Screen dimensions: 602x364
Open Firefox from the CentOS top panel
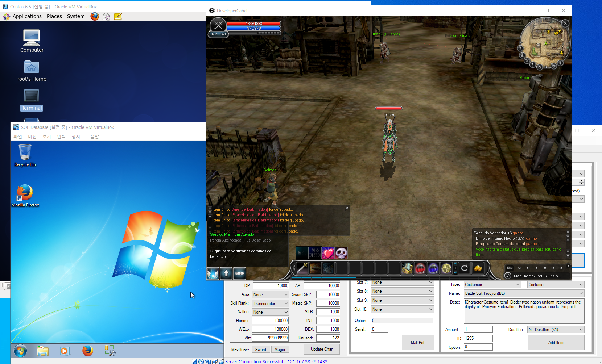coord(95,16)
